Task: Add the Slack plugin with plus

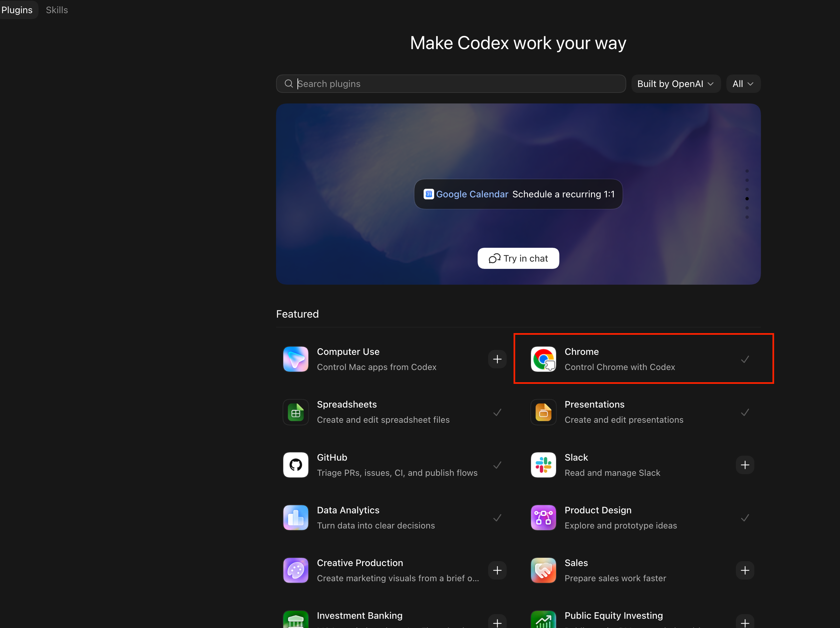Action: (745, 465)
